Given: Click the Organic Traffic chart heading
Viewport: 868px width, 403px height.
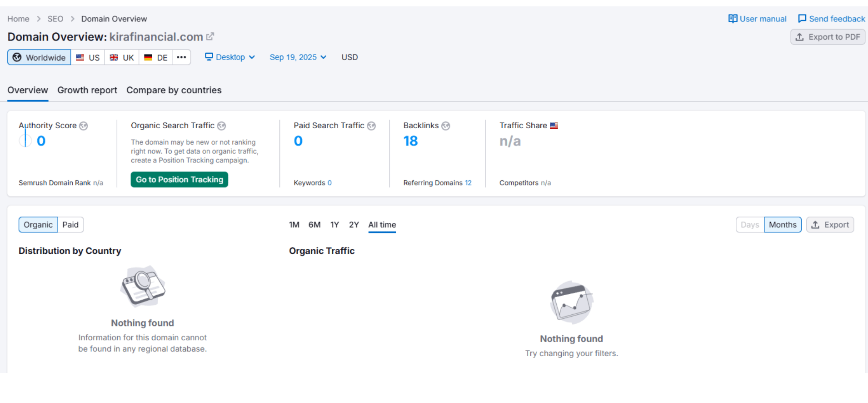Looking at the screenshot, I should click(x=322, y=251).
